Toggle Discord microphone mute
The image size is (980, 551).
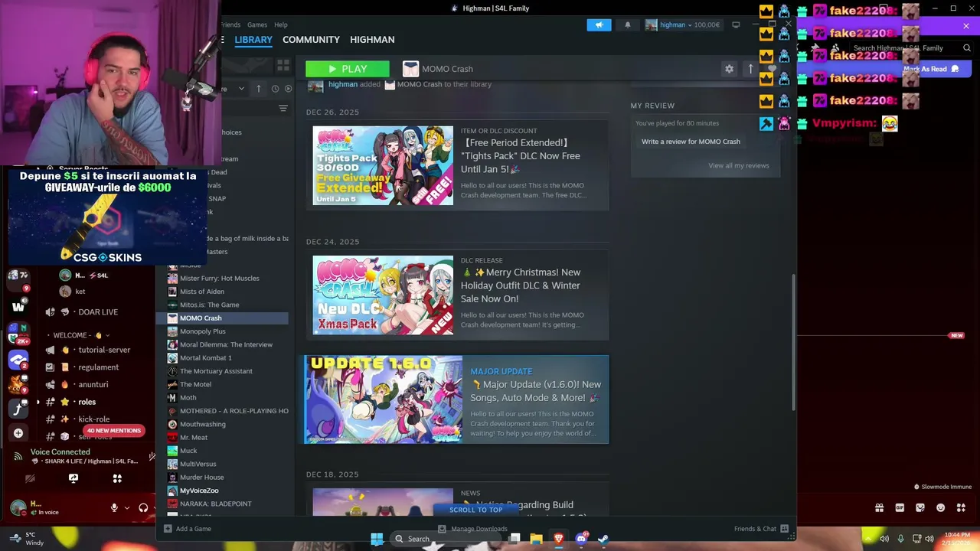coord(114,507)
